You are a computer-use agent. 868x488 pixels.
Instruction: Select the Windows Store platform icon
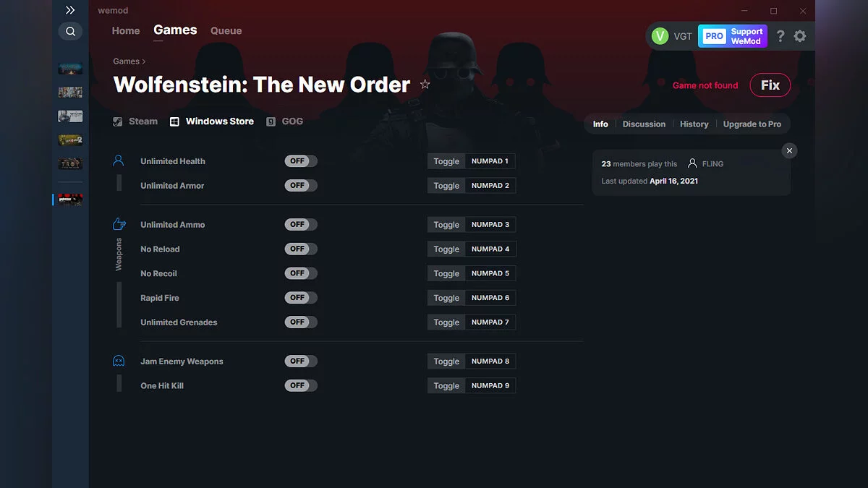[x=174, y=121]
